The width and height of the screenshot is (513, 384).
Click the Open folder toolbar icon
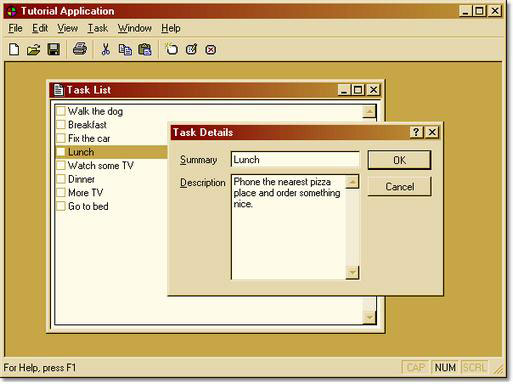click(33, 50)
